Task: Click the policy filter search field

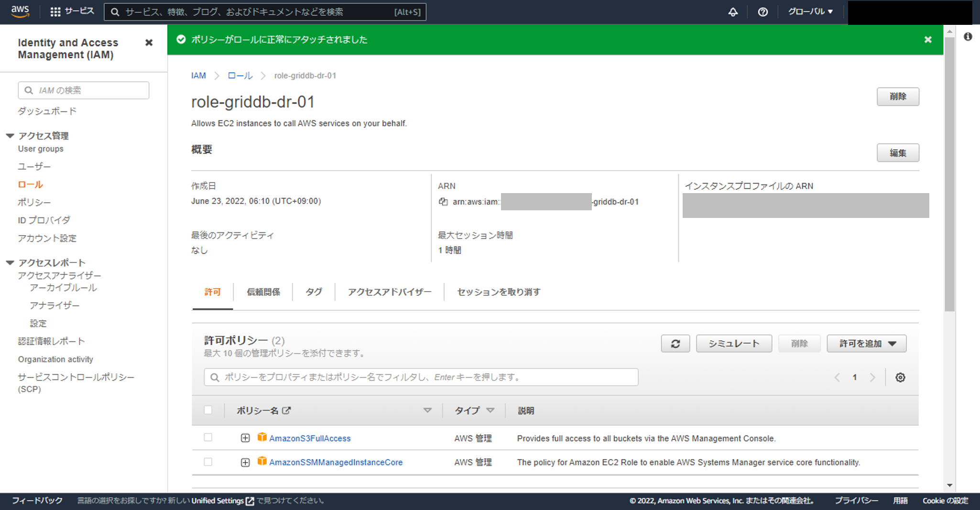Action: (421, 377)
